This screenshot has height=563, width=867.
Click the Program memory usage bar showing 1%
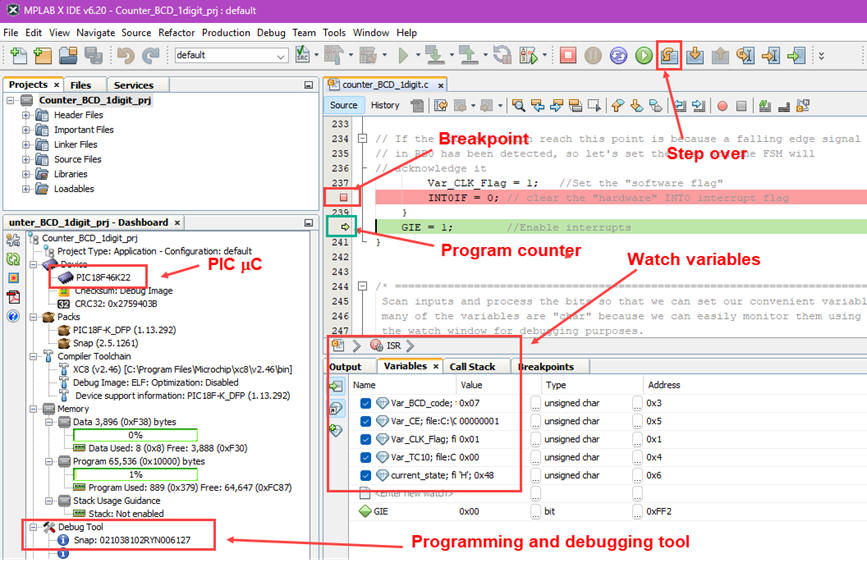[135, 475]
